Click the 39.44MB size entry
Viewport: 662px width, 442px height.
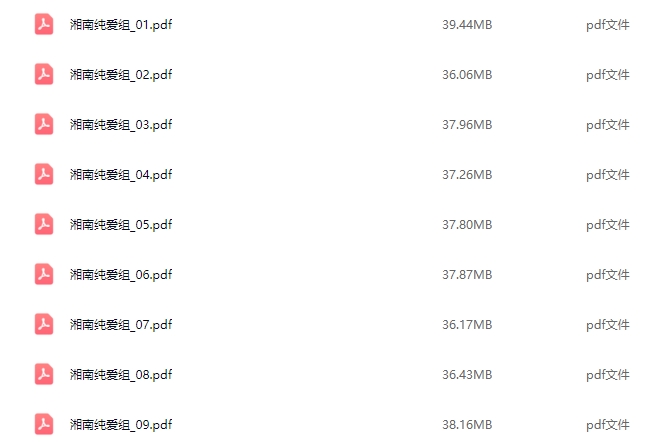pos(467,24)
